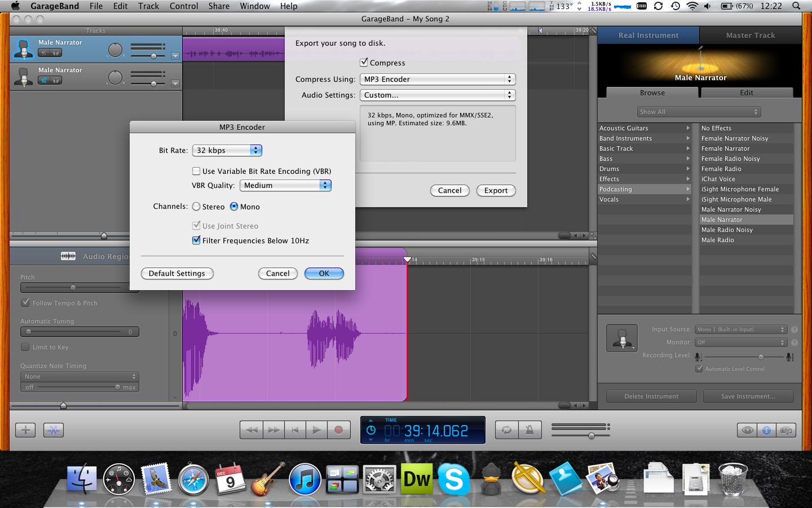Viewport: 812px width, 508px height.
Task: Toggle Follow Tempo & Pitch checkbox
Action: click(25, 303)
